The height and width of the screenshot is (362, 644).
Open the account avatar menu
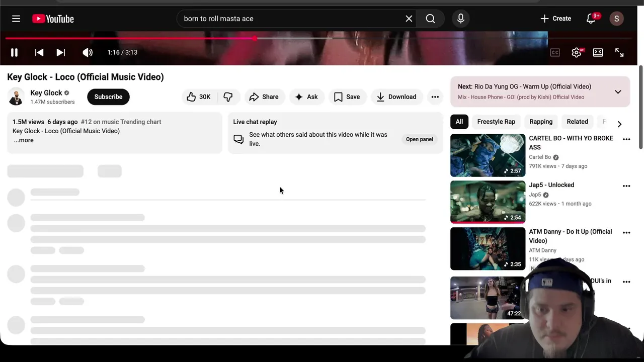pyautogui.click(x=616, y=19)
